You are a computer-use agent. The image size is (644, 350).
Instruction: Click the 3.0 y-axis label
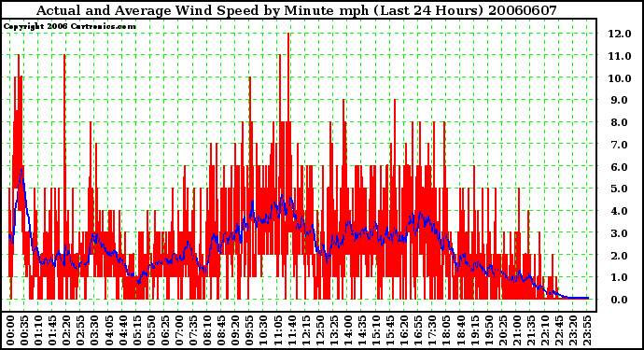pyautogui.click(x=620, y=233)
